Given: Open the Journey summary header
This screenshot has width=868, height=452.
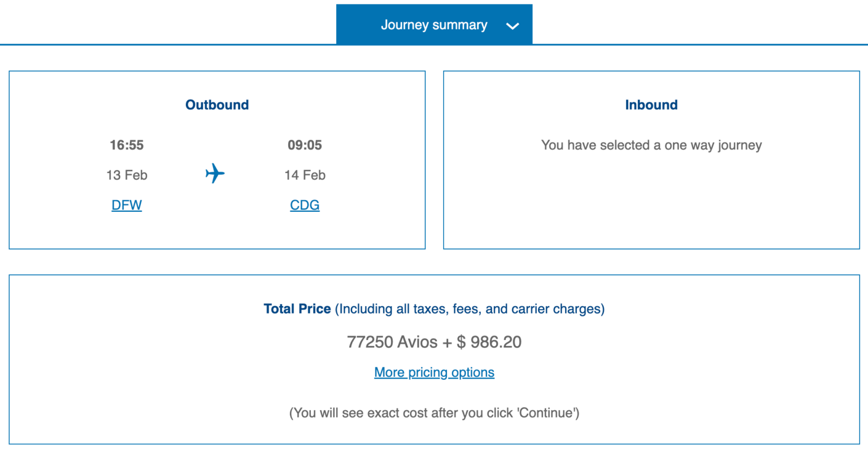Looking at the screenshot, I should [x=434, y=24].
